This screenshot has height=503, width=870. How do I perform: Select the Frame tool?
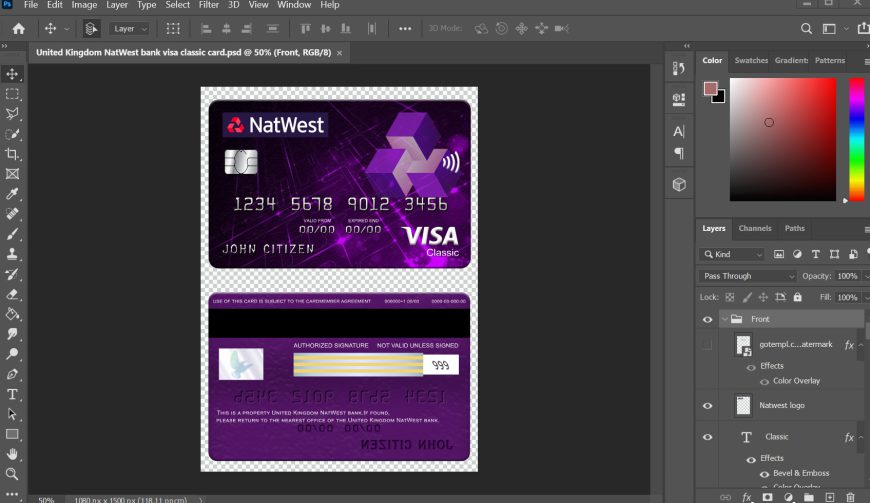tap(12, 174)
